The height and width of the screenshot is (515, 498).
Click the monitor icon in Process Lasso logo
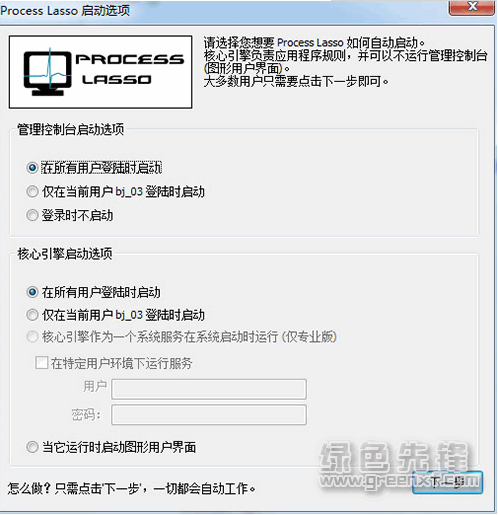click(x=47, y=72)
